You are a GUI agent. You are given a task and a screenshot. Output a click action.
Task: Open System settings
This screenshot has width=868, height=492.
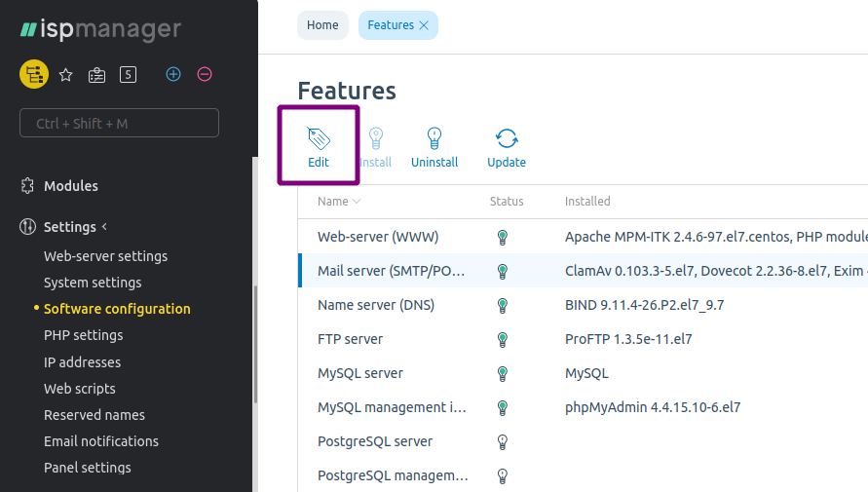pyautogui.click(x=93, y=283)
